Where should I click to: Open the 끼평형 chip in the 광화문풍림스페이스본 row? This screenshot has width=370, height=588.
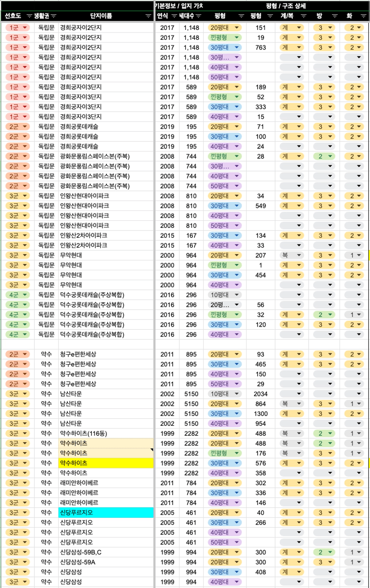(x=225, y=156)
